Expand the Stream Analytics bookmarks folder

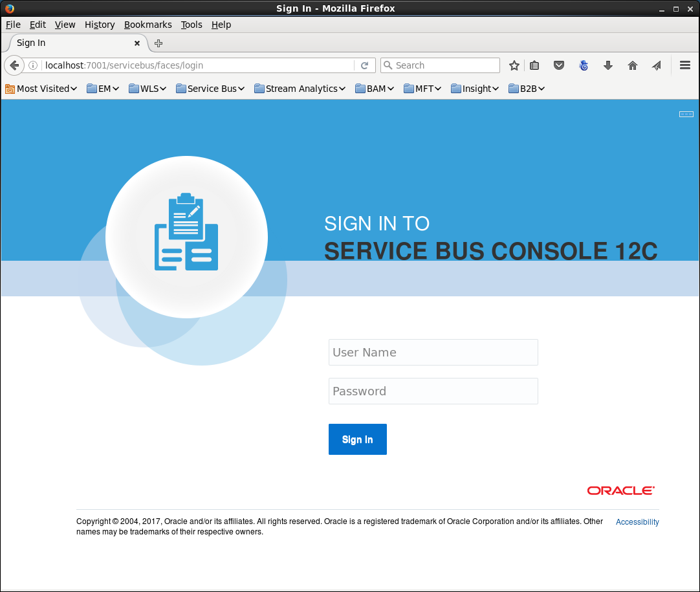[x=300, y=89]
